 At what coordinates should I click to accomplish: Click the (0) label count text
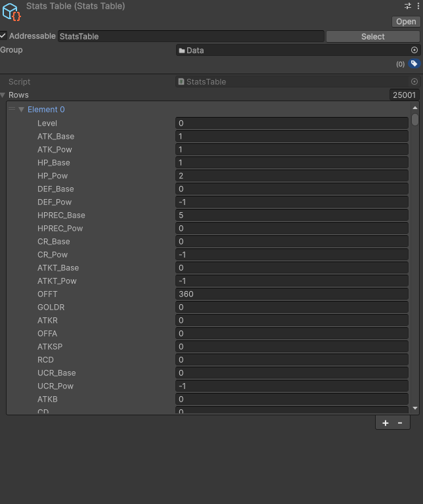pos(400,64)
